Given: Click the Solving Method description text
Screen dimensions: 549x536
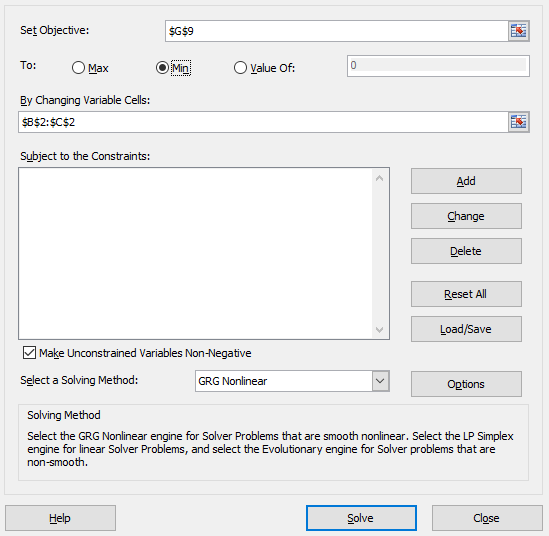Looking at the screenshot, I should click(x=270, y=449).
